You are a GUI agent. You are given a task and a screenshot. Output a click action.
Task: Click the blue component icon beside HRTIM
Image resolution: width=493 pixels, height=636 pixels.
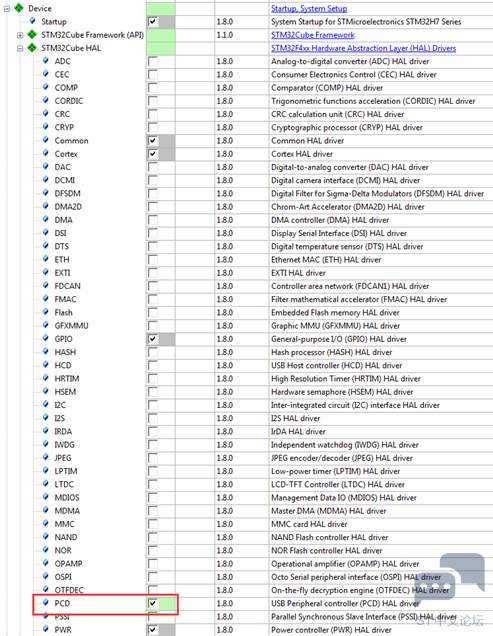[x=45, y=377]
